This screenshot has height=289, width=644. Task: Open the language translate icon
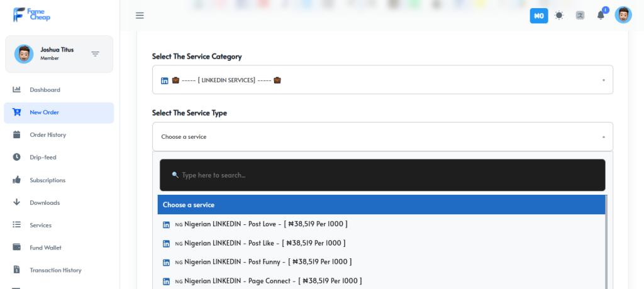click(580, 16)
